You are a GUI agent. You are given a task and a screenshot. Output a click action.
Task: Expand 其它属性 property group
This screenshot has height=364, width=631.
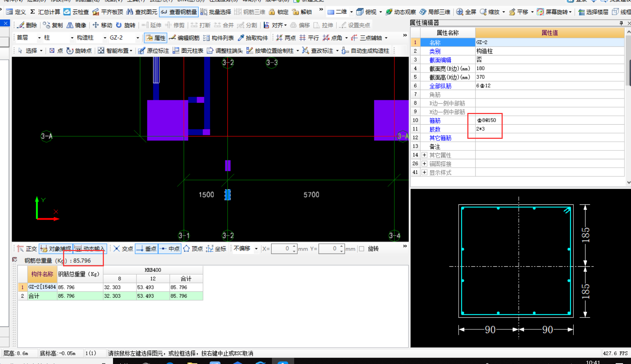click(x=424, y=155)
